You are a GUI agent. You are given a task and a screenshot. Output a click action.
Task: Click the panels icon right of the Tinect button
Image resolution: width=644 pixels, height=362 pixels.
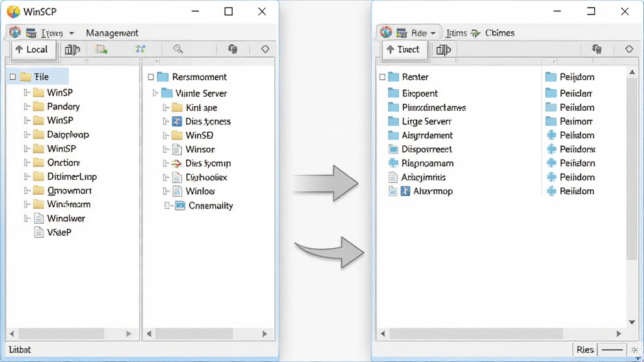[x=443, y=50]
